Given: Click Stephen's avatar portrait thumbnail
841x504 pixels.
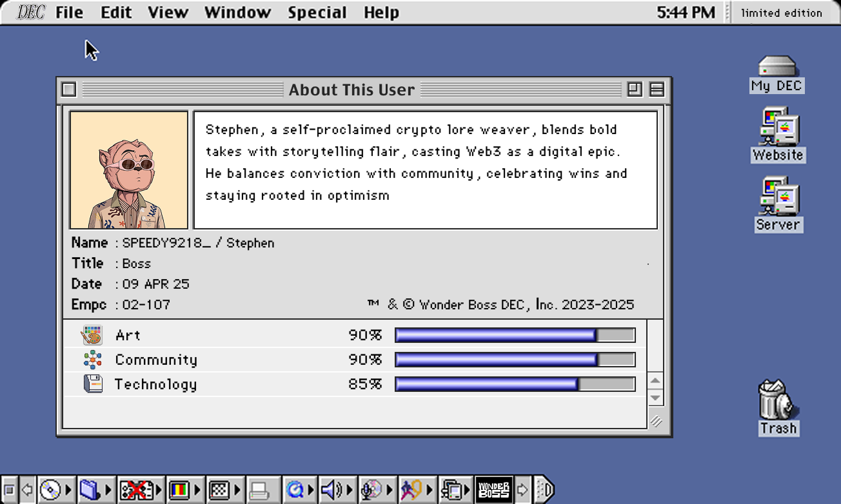Looking at the screenshot, I should [129, 170].
